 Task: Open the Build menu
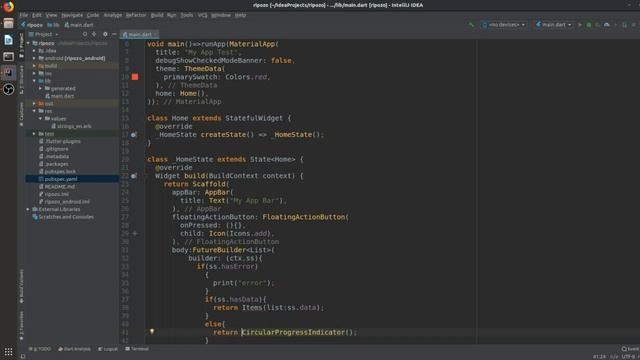(x=157, y=15)
